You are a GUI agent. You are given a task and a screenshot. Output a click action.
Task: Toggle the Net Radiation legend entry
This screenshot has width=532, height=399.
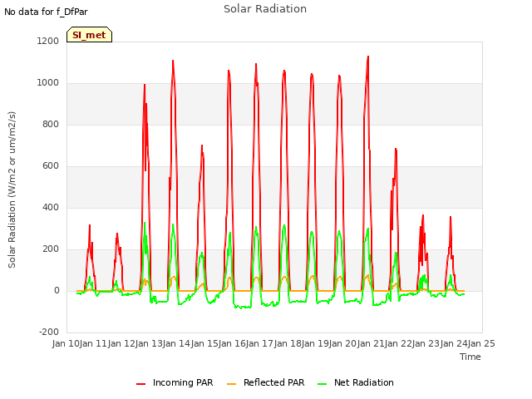[356, 382]
